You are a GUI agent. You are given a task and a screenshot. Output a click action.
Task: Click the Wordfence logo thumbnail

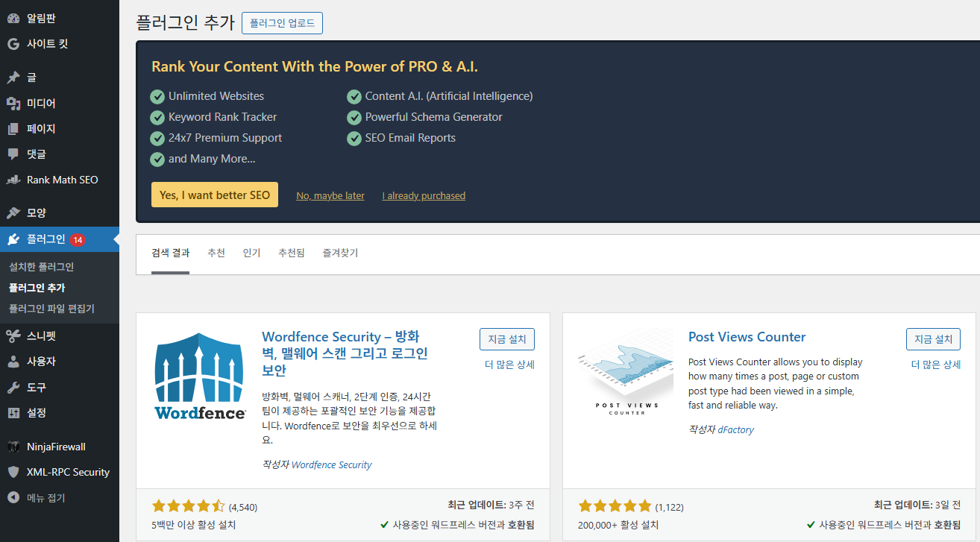point(200,376)
